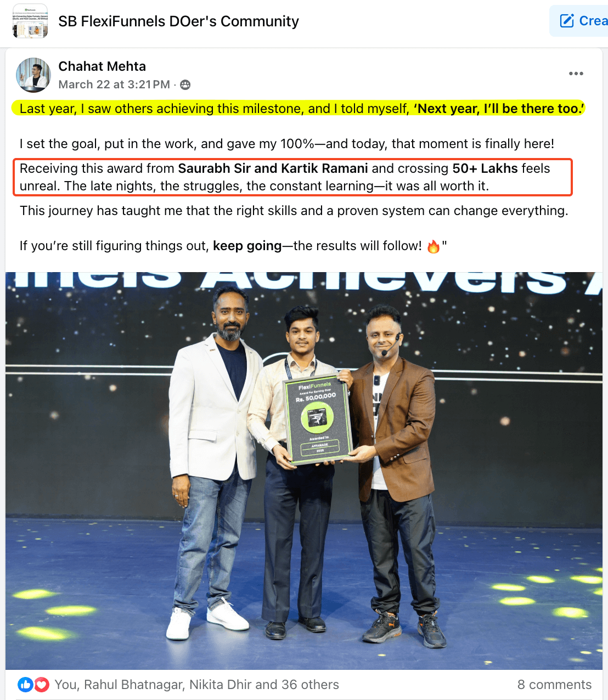The image size is (608, 700).
Task: Open the award ceremony photo
Action: click(x=304, y=471)
